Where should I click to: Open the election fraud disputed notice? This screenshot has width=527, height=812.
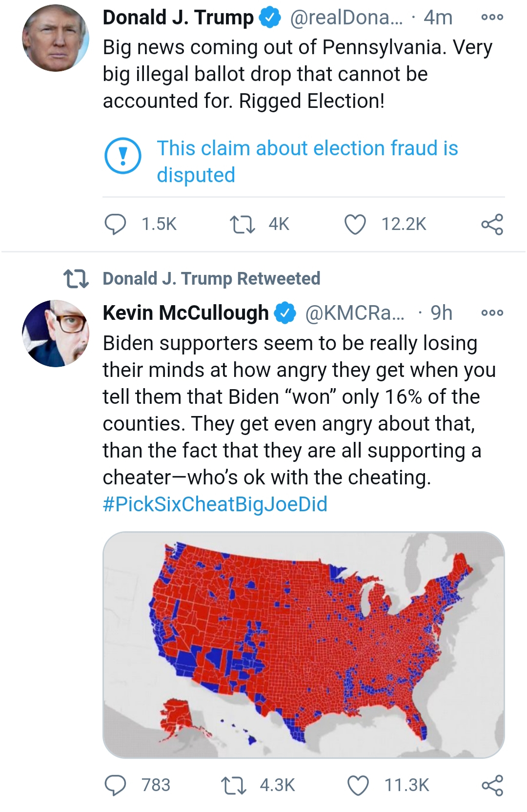pyautogui.click(x=307, y=161)
